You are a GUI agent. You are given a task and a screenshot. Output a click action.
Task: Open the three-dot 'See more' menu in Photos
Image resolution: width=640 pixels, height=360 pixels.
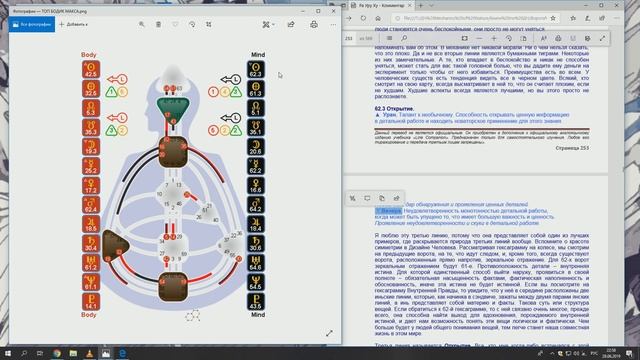click(x=333, y=24)
